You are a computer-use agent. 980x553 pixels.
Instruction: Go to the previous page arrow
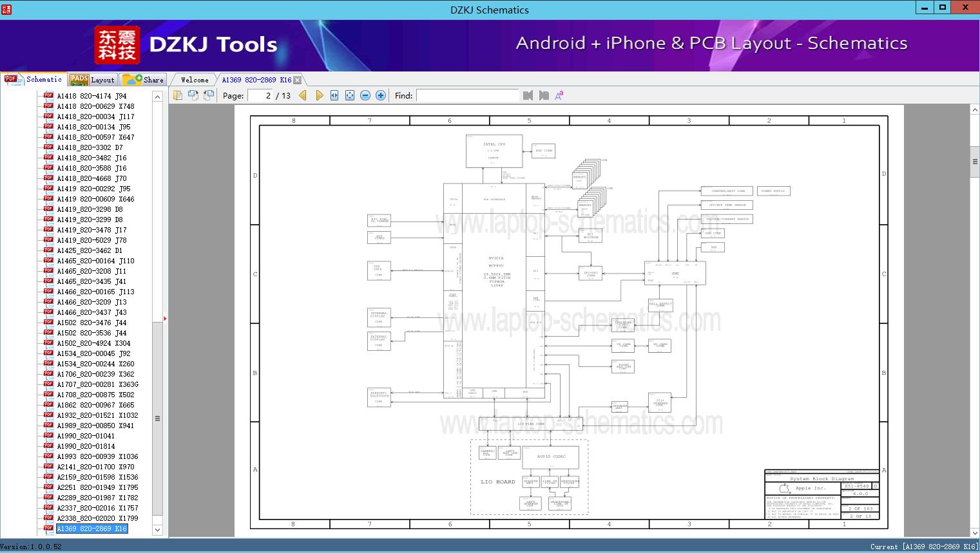(303, 95)
